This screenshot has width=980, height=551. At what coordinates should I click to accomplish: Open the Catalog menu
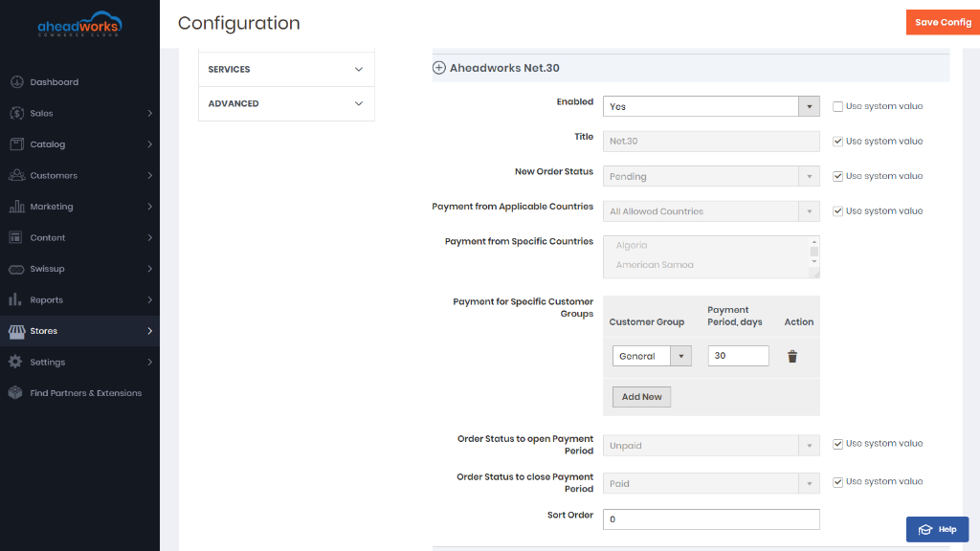coord(80,144)
